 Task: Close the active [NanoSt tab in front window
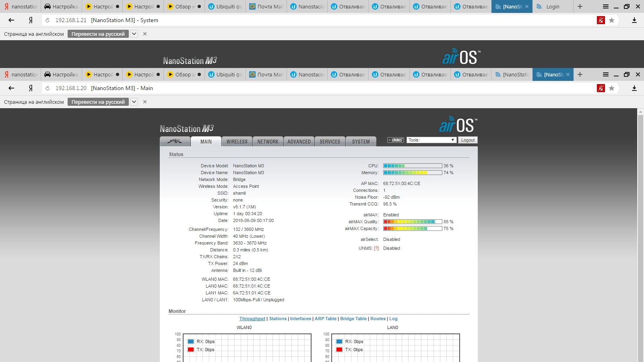coord(568,74)
